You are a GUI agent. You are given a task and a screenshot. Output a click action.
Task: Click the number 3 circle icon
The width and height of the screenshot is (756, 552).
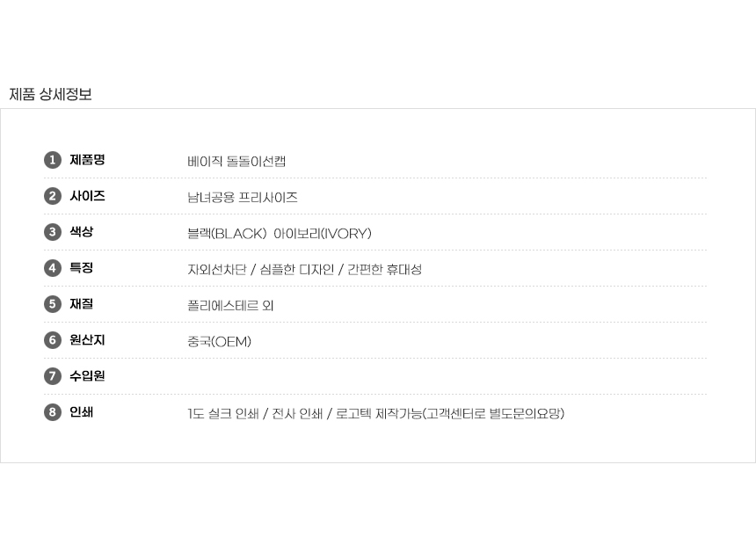[52, 232]
